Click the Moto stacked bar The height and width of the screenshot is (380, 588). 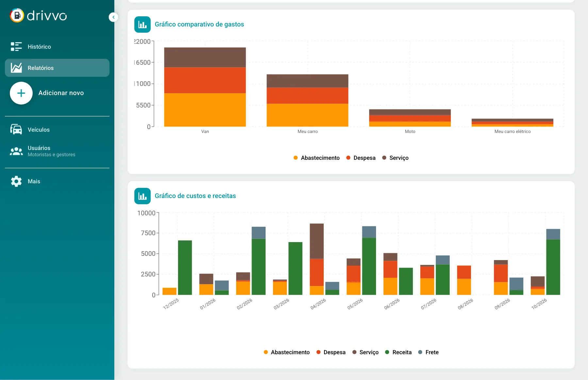coord(410,118)
